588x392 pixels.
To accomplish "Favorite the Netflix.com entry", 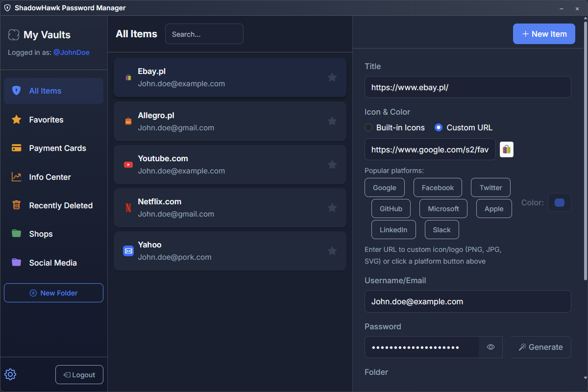I will [332, 208].
